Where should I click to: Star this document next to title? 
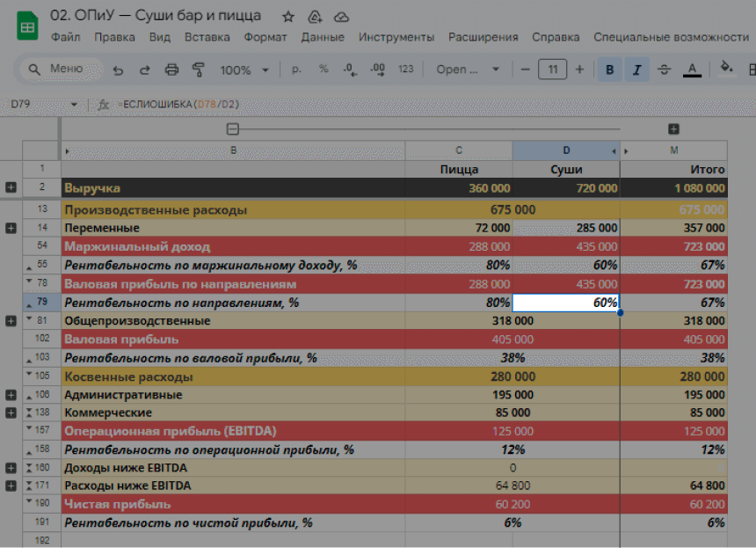[288, 17]
